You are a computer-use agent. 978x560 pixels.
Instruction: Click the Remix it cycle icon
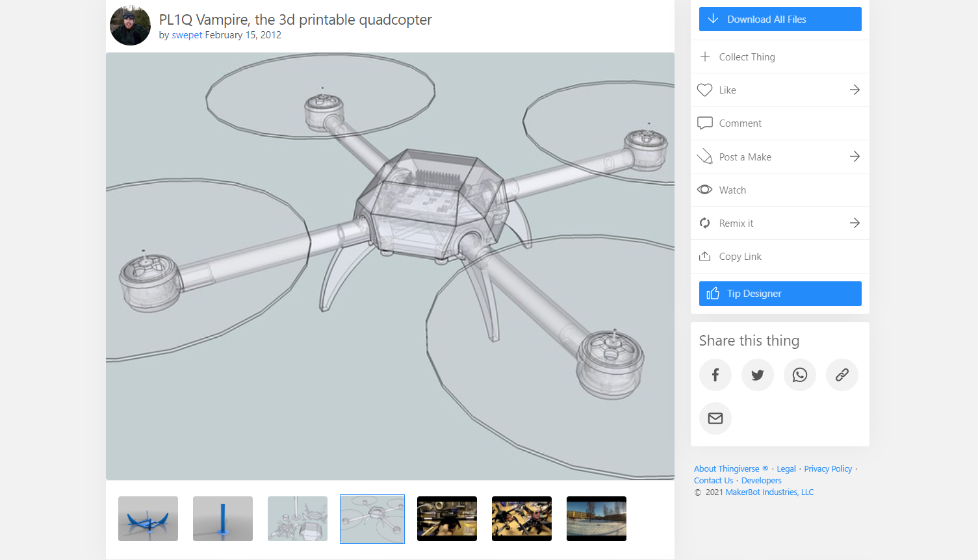pos(704,223)
